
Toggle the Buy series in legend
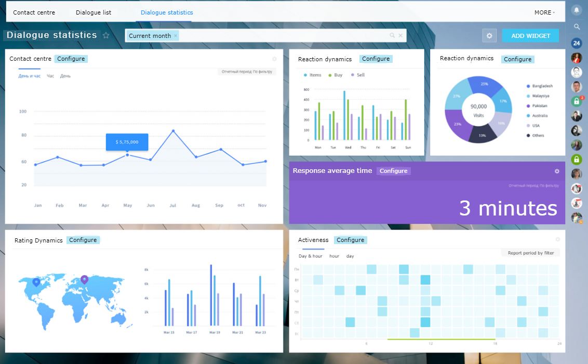[335, 75]
